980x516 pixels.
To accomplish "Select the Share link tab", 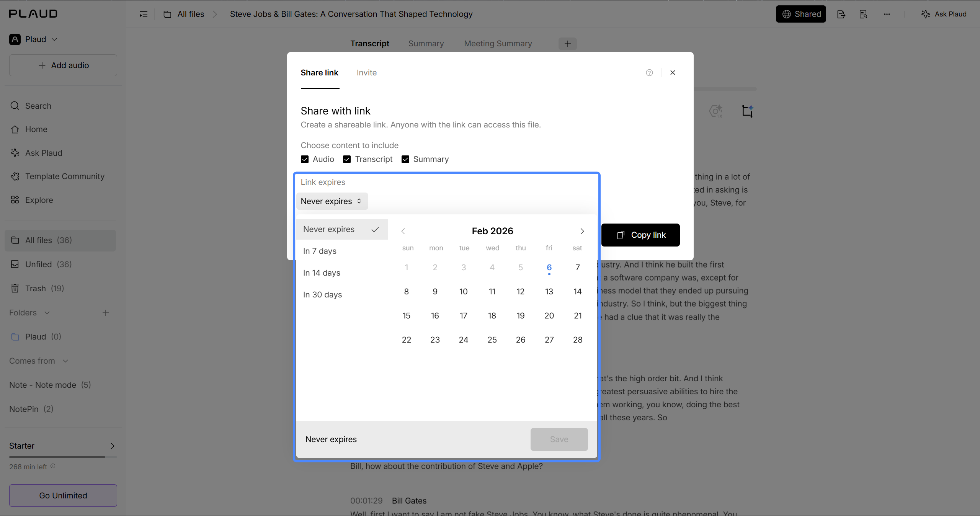I will (319, 73).
